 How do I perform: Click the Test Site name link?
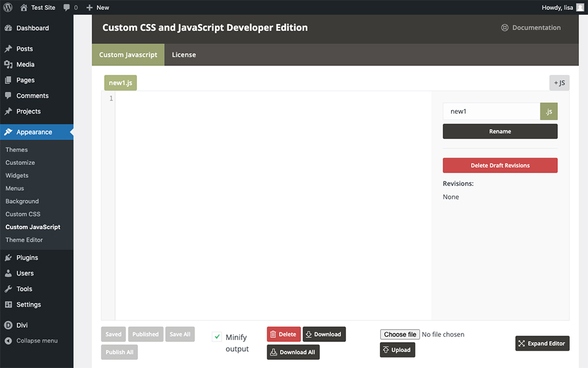tap(43, 8)
